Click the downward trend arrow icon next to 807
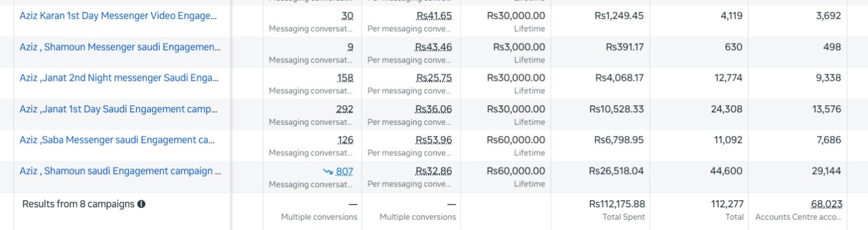This screenshot has height=230, width=868. (x=328, y=171)
